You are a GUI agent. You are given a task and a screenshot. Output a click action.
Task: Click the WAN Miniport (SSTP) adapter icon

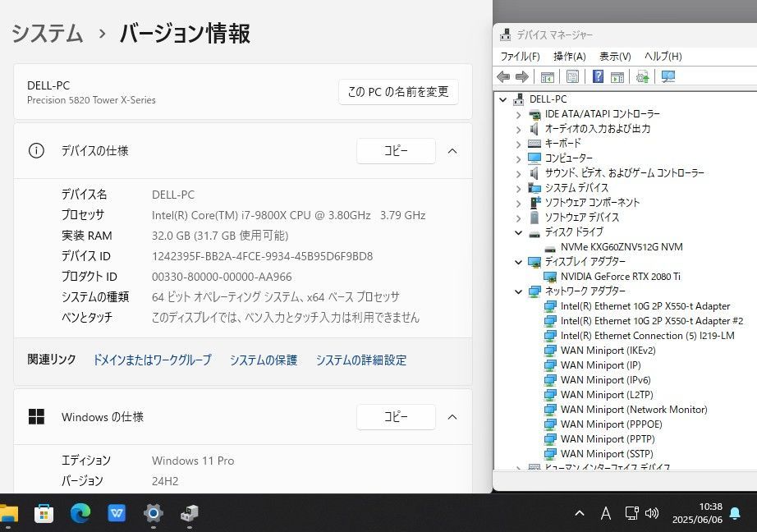tap(550, 454)
